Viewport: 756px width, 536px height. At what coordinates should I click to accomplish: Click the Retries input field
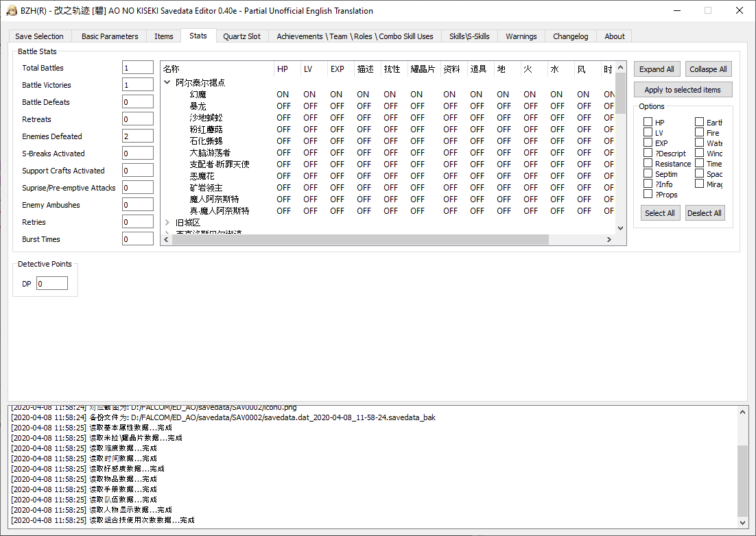(138, 222)
